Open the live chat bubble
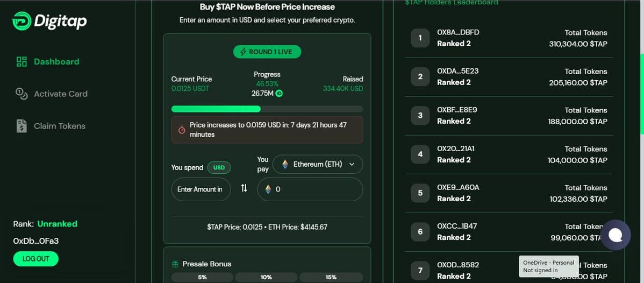644x283 pixels. 616,235
